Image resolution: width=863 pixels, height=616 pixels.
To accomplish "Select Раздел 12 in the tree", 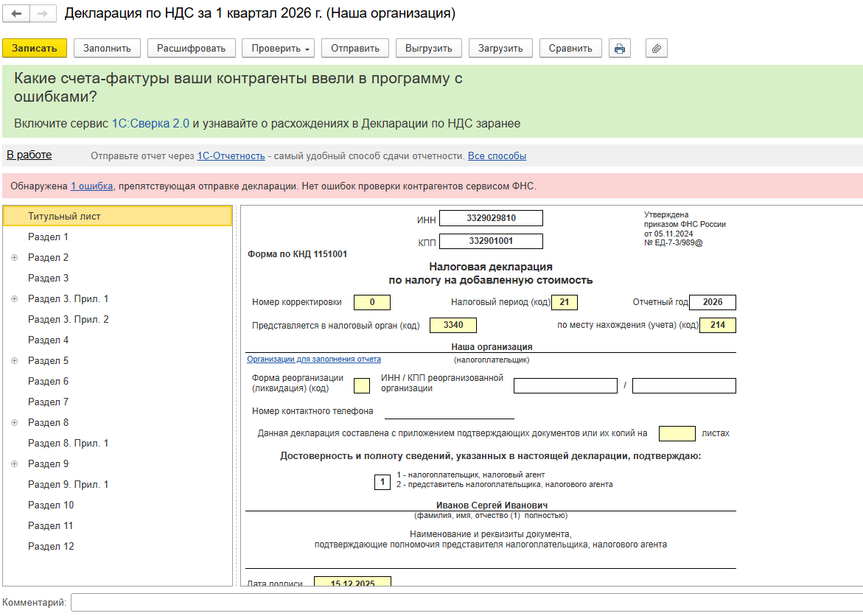I will [118, 547].
